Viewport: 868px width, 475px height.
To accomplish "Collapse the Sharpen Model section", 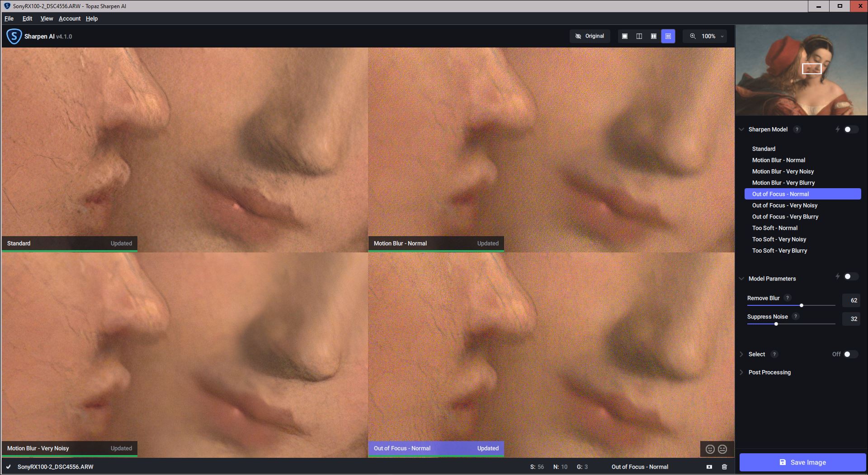I will (741, 129).
